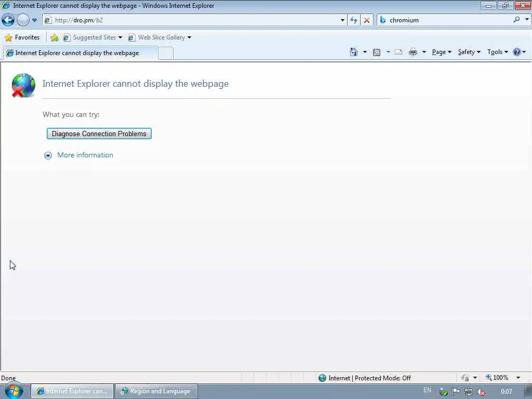This screenshot has width=532, height=399.
Task: Expand the address bar autocomplete dropdown
Action: coord(342,20)
